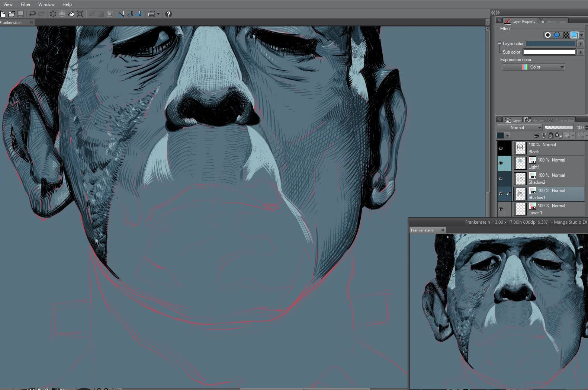Switch to the Layer palette tab

(x=513, y=120)
